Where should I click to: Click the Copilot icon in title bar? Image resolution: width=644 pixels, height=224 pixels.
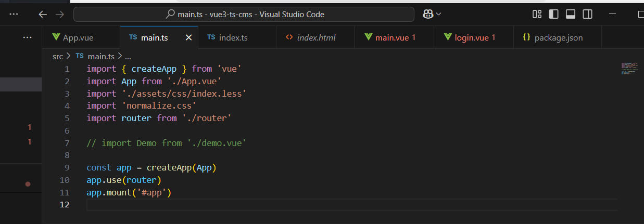click(x=428, y=14)
